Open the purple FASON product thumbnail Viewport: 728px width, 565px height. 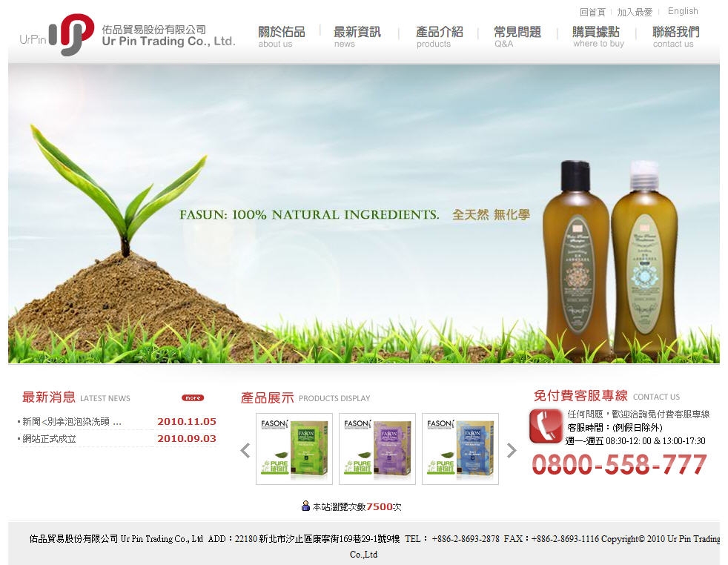click(x=377, y=449)
